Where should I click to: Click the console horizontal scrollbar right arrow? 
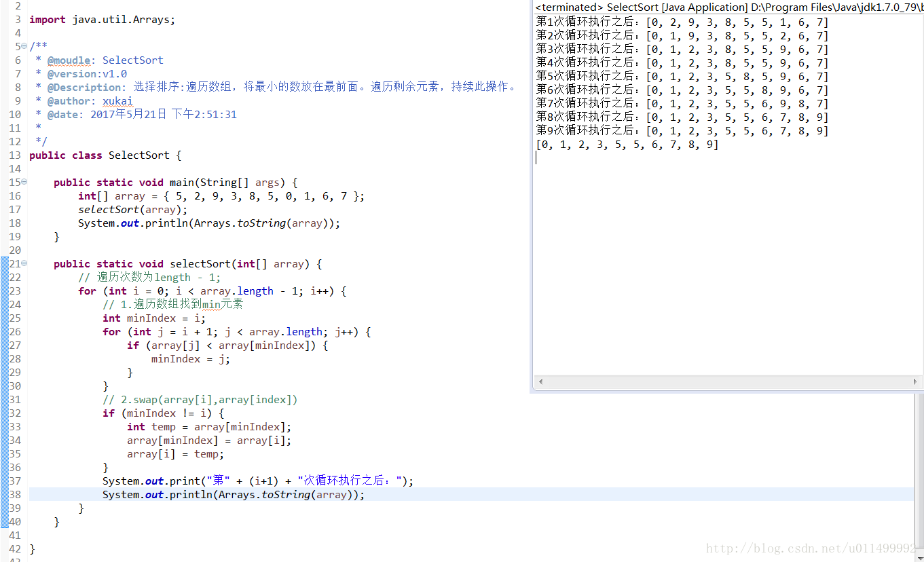coord(915,382)
